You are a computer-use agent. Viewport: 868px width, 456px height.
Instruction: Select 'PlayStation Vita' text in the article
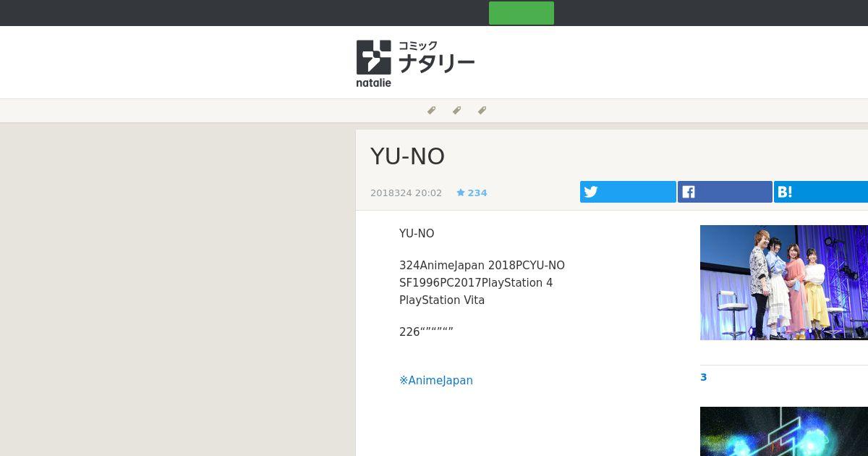point(442,300)
